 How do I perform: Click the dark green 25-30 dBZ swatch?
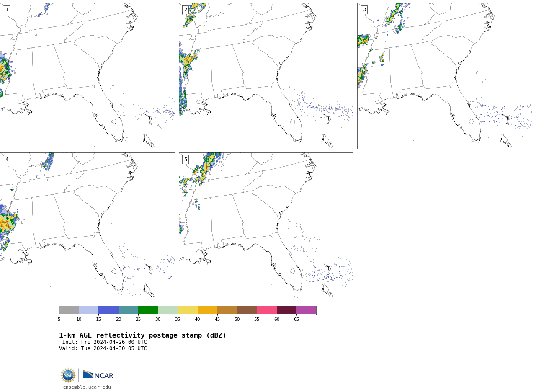click(148, 310)
